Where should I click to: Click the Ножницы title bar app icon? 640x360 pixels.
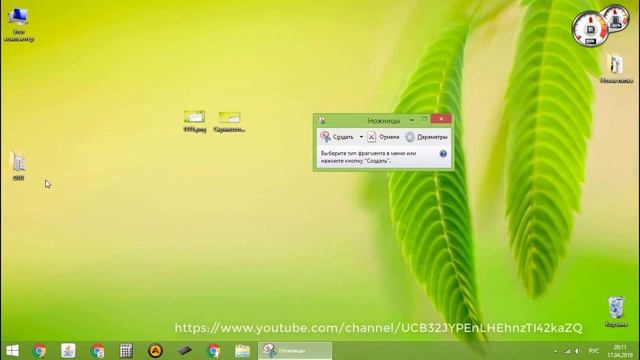pos(322,120)
